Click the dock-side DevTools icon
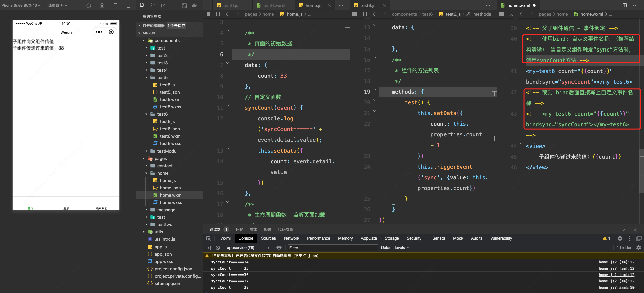This screenshot has height=293, width=644. (639, 238)
